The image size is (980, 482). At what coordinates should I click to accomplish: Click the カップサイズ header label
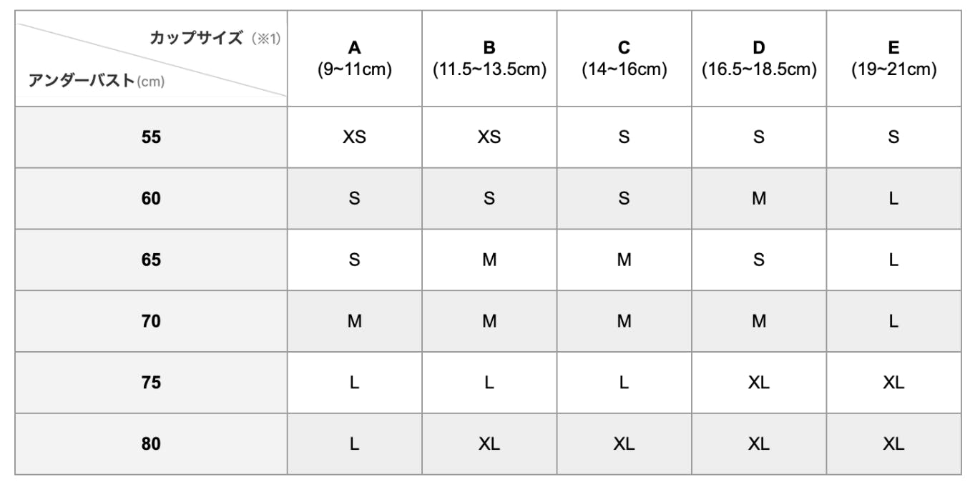[x=196, y=38]
